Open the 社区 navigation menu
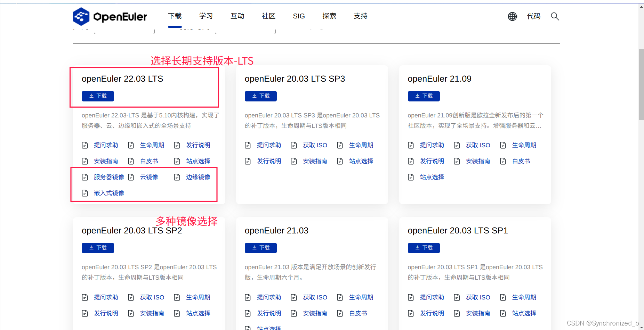644x330 pixels. pos(268,16)
